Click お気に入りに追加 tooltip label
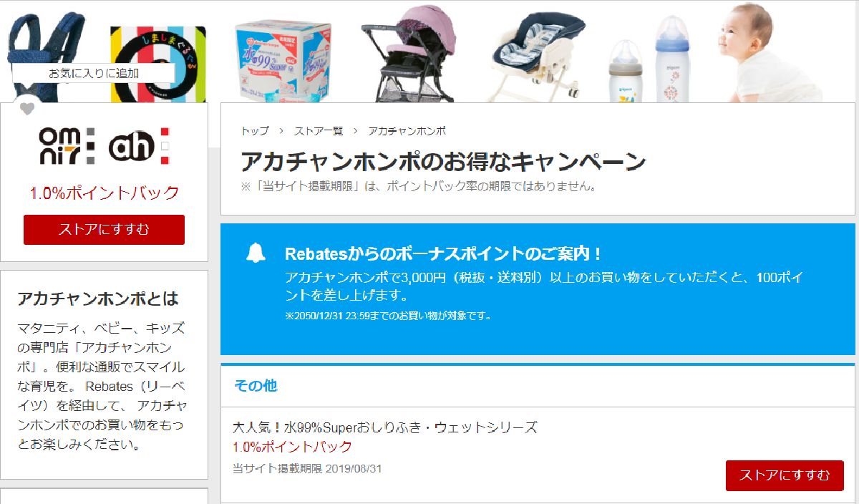This screenshot has height=504, width=859. [94, 73]
